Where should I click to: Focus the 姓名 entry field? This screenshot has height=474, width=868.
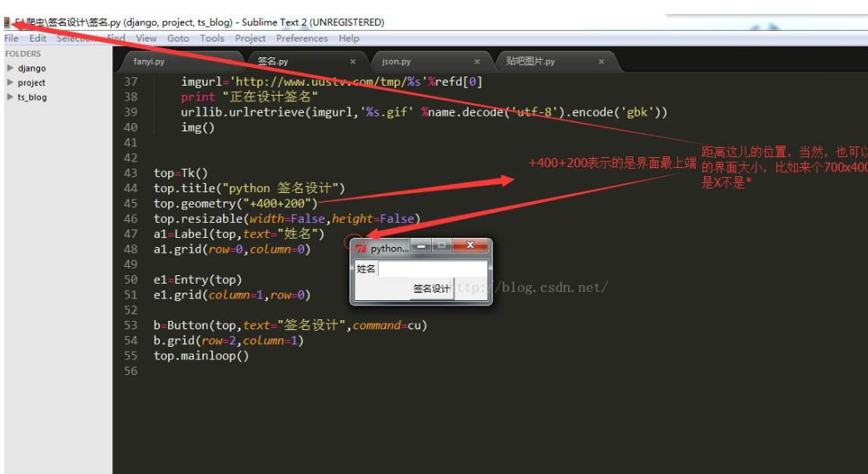point(433,269)
